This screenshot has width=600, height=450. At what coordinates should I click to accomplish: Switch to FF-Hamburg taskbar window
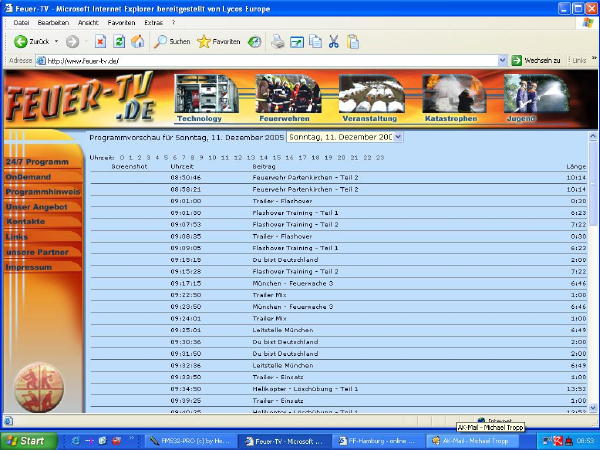(x=378, y=441)
